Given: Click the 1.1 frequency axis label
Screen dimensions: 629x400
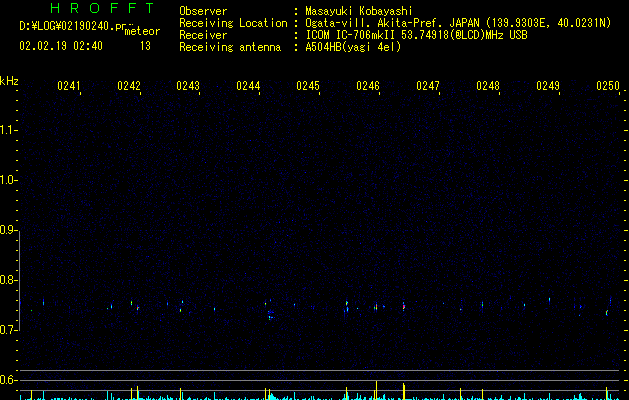Looking at the screenshot, I should click(x=8, y=130).
